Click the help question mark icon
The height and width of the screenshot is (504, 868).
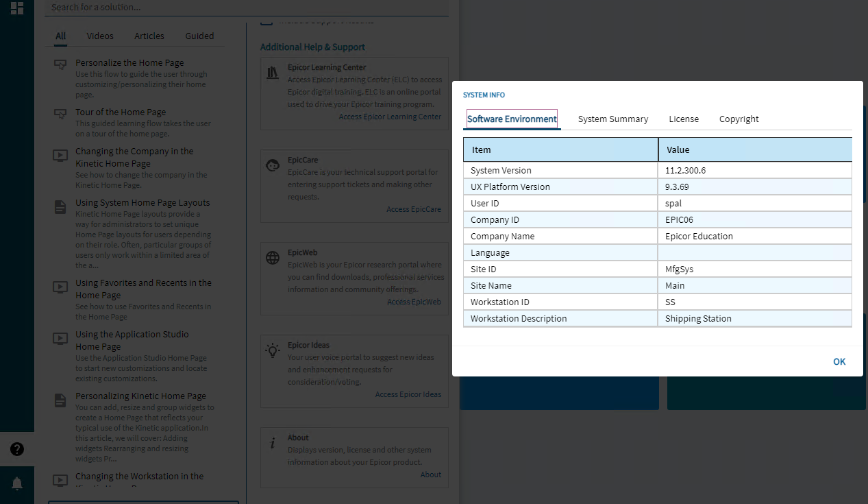click(x=17, y=449)
